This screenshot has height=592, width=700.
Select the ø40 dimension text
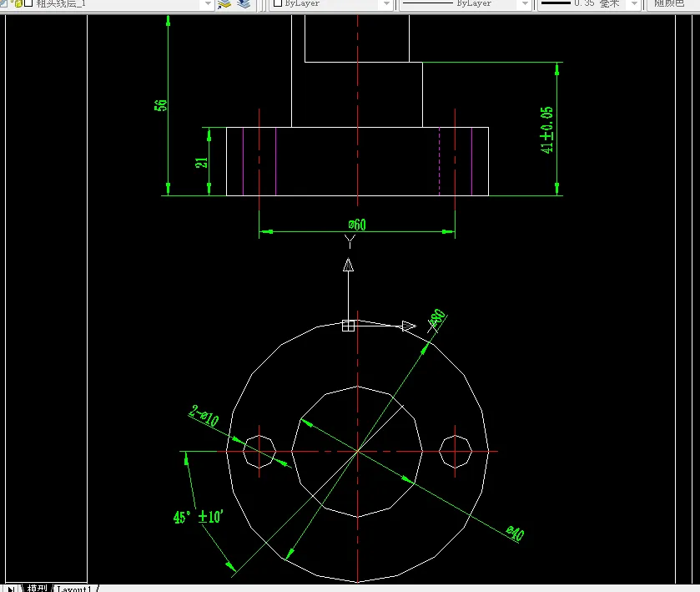coord(515,533)
